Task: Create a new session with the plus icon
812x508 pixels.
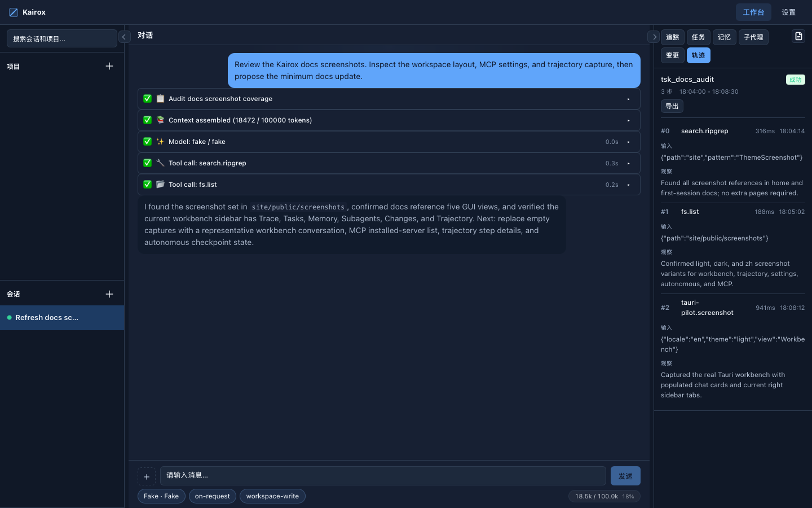Action: pos(109,294)
